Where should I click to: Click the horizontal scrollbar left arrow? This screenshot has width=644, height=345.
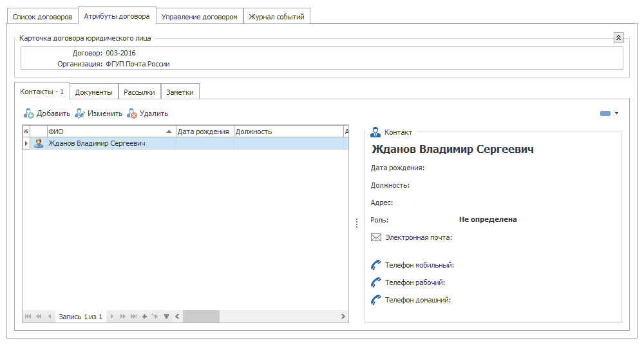(x=178, y=316)
